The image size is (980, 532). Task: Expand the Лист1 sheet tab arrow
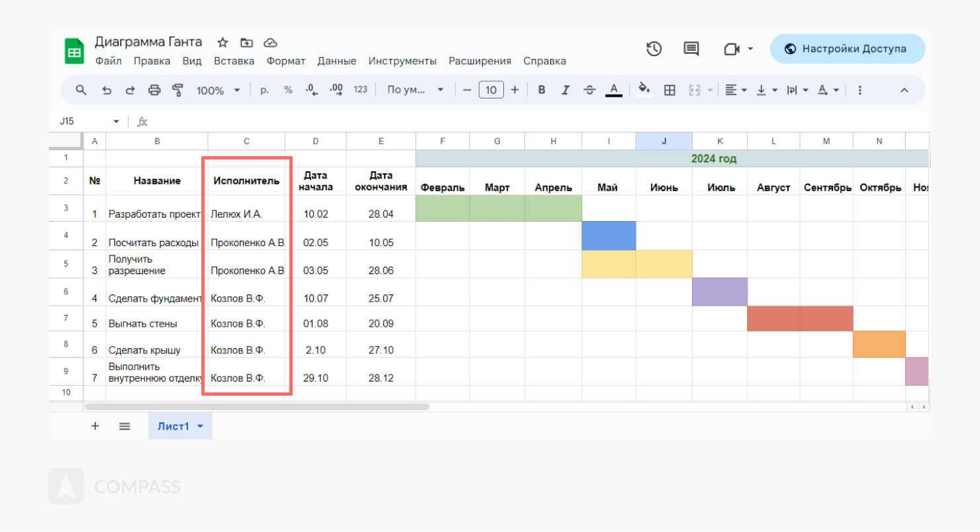pos(200,427)
